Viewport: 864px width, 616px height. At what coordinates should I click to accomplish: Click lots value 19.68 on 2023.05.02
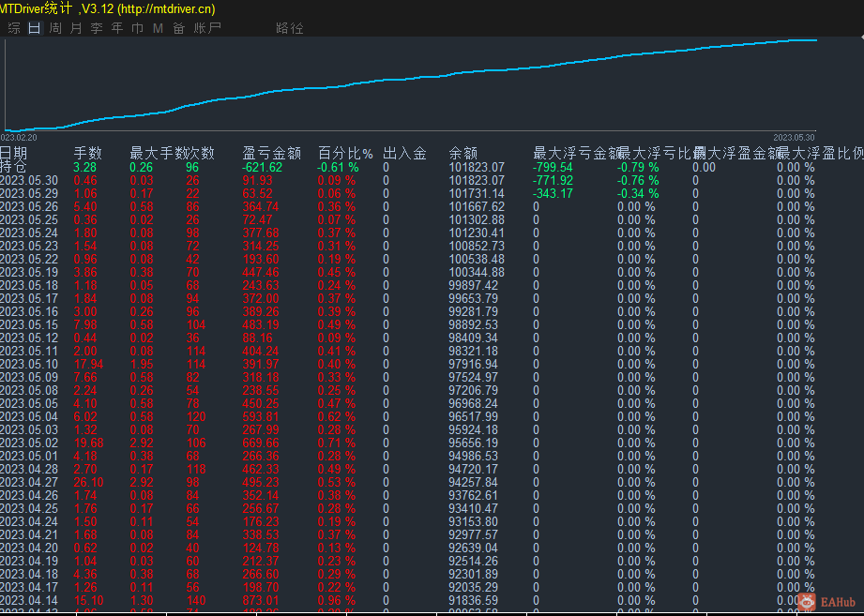89,443
